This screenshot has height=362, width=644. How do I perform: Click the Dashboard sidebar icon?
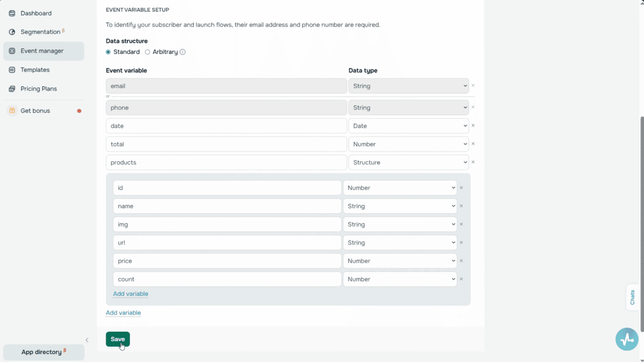(x=12, y=13)
